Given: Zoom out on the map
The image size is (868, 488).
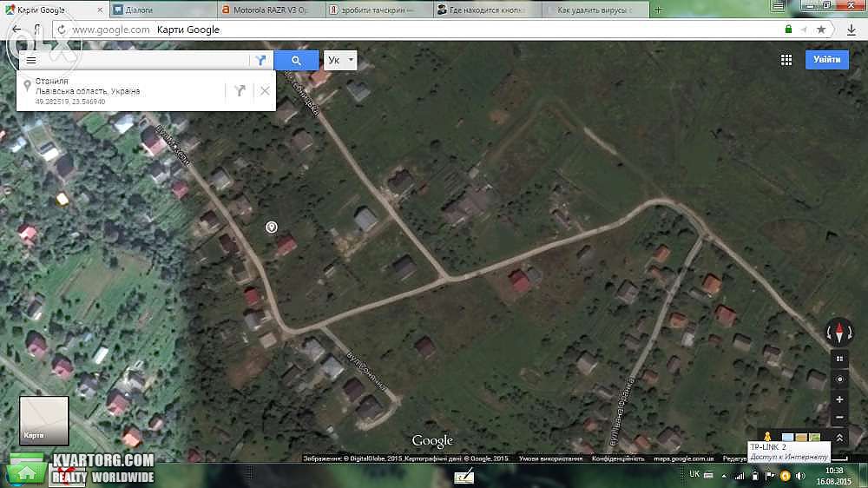Looking at the screenshot, I should point(839,417).
